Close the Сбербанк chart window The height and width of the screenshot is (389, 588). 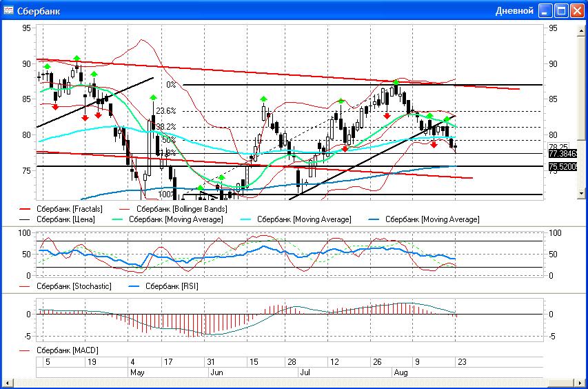[x=577, y=11]
